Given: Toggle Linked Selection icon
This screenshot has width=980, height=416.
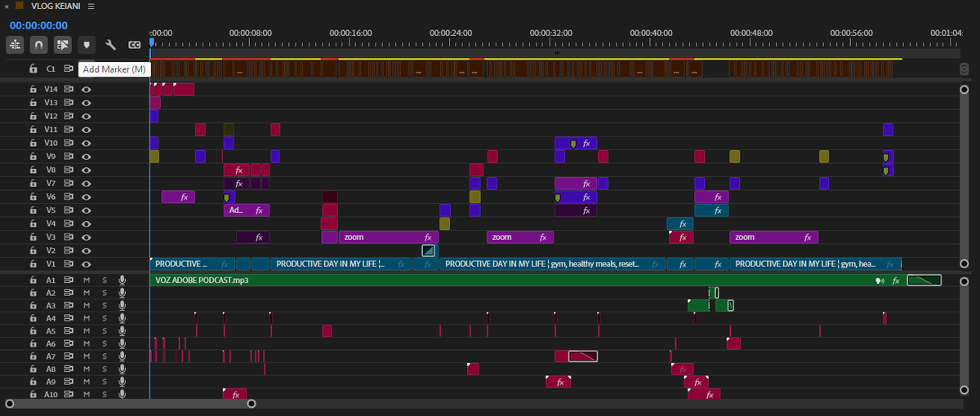Looking at the screenshot, I should [x=63, y=45].
